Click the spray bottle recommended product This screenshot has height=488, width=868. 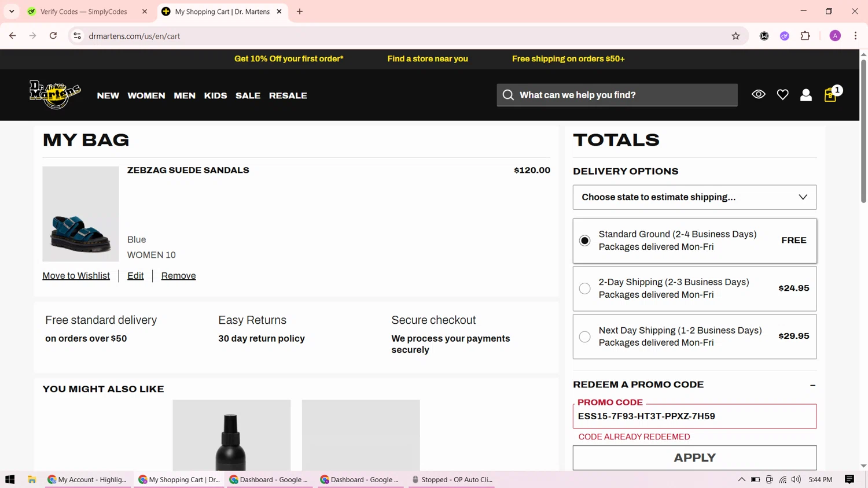point(231,435)
